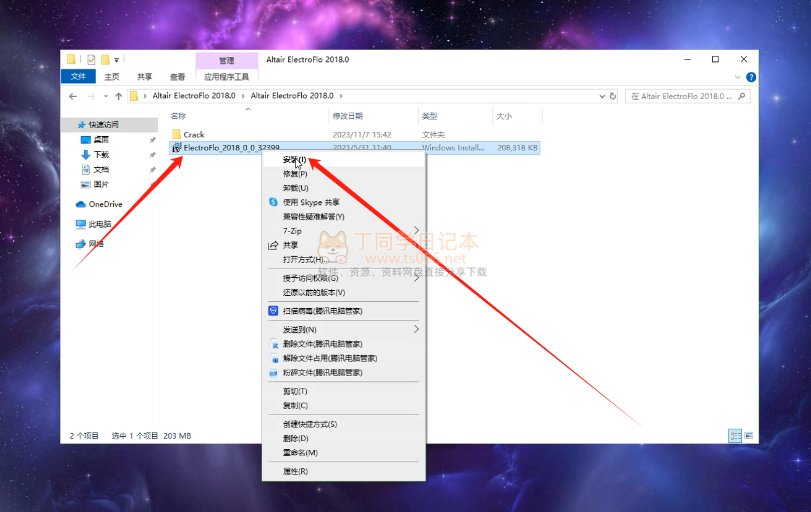Viewport: 811px width, 512px height.
Task: Choose 卸载(U) from the context menu
Action: [344, 188]
